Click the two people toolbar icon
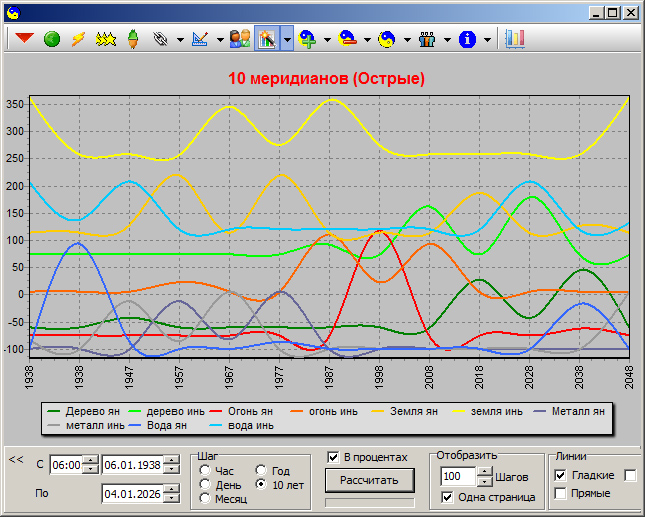 coord(239,39)
